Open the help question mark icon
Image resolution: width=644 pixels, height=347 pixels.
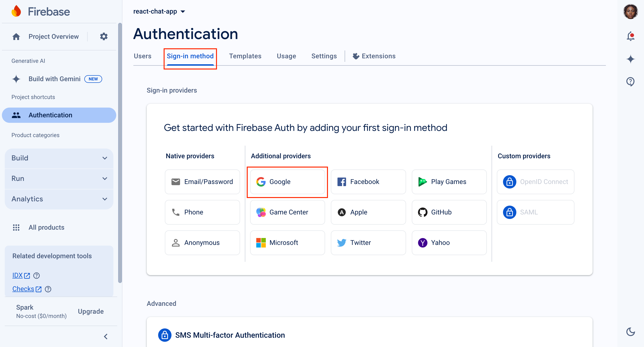pyautogui.click(x=630, y=81)
